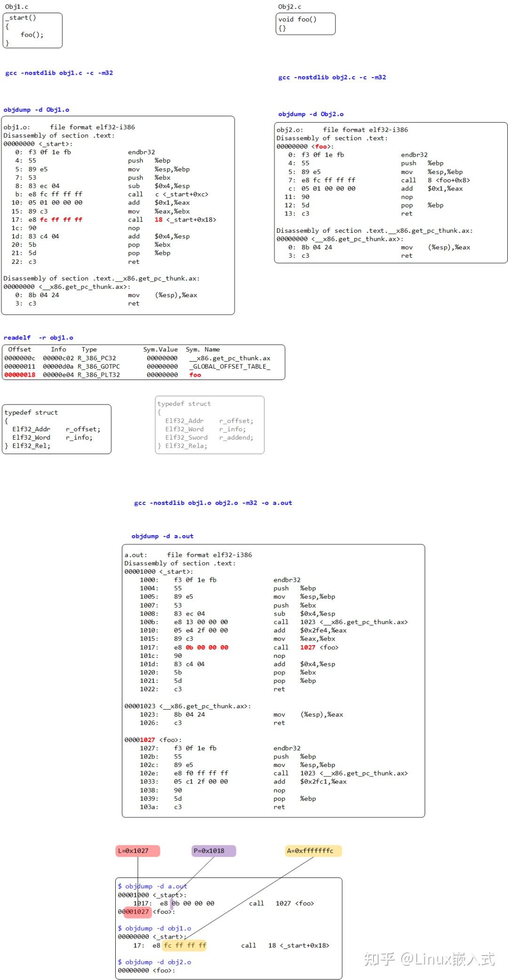
Task: Click red 'fc ff ff ff' bytes in obj1.o dump
Action: (61, 220)
